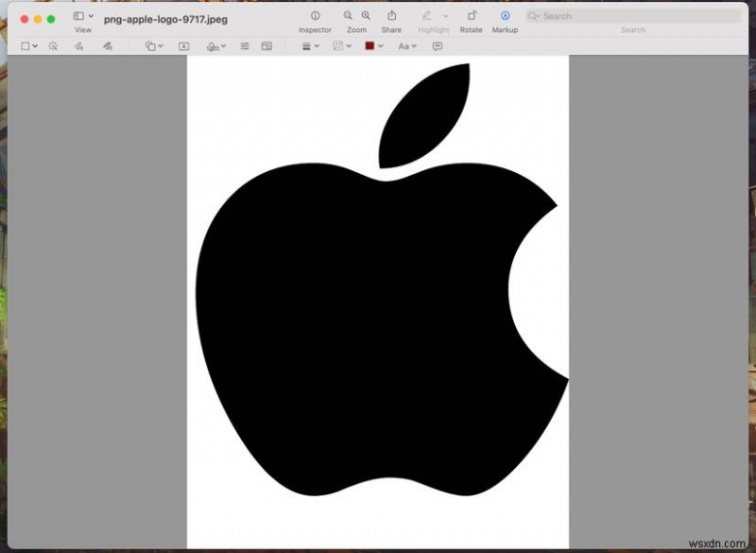Add an image description note
Screen dimensions: 756x553
[x=438, y=46]
